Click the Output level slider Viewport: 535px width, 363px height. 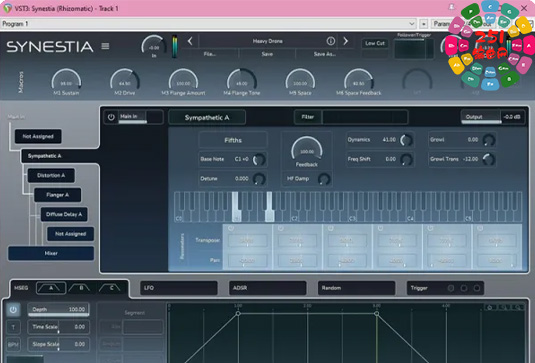pos(481,117)
